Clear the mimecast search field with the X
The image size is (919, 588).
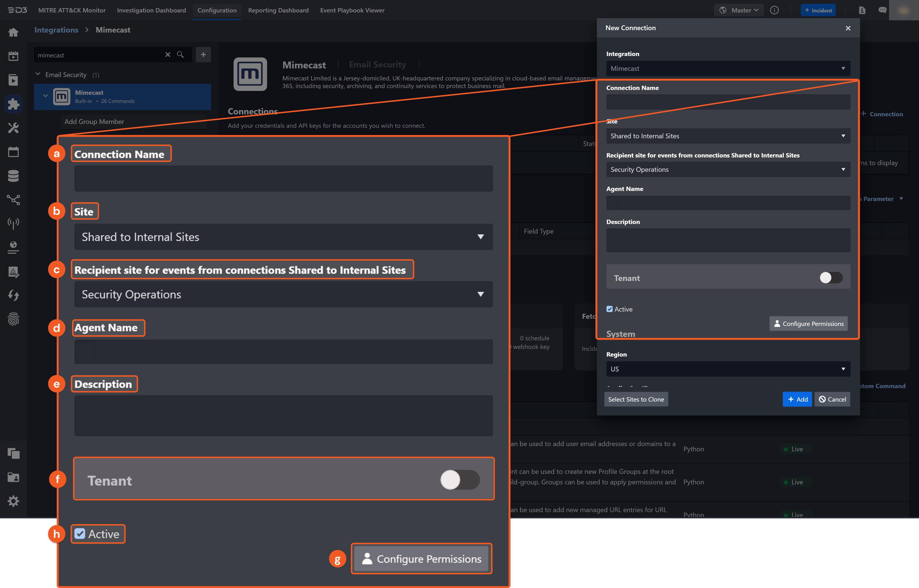[168, 55]
